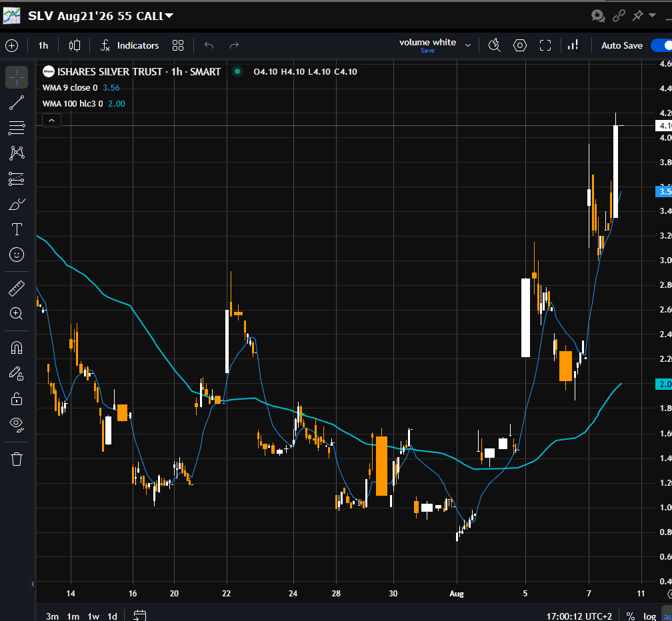Viewport: 672px width, 621px height.
Task: Change the 1h interval selector
Action: point(43,45)
